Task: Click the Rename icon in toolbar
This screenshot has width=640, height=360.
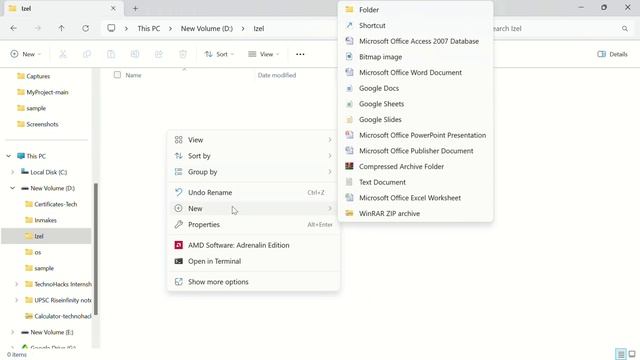Action: click(x=135, y=54)
